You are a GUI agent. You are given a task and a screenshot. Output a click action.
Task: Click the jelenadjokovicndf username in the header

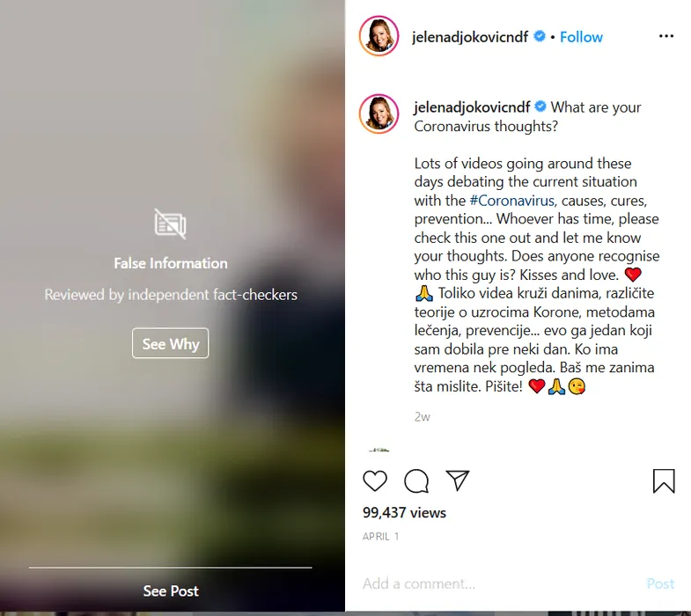tap(470, 37)
